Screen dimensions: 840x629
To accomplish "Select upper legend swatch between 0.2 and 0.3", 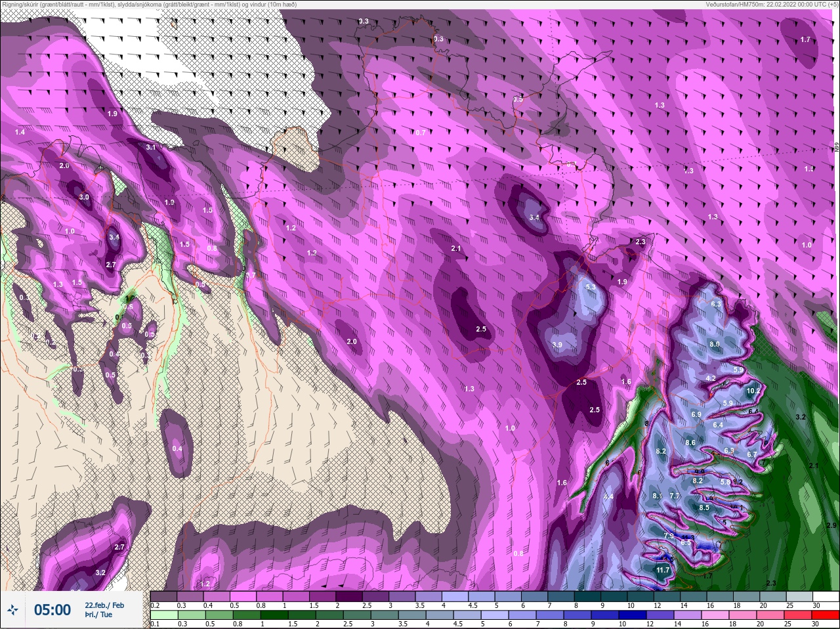I will [164, 596].
